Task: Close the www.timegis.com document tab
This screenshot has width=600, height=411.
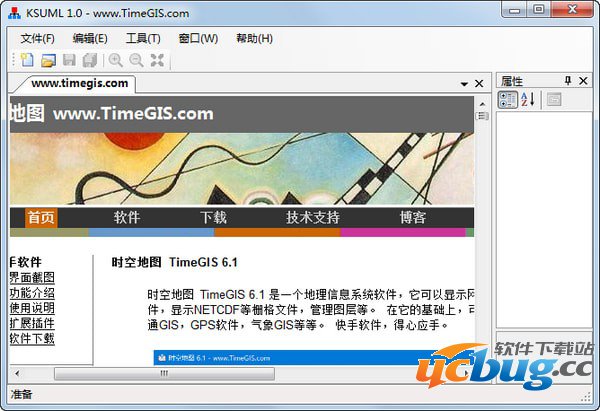Action: 479,84
